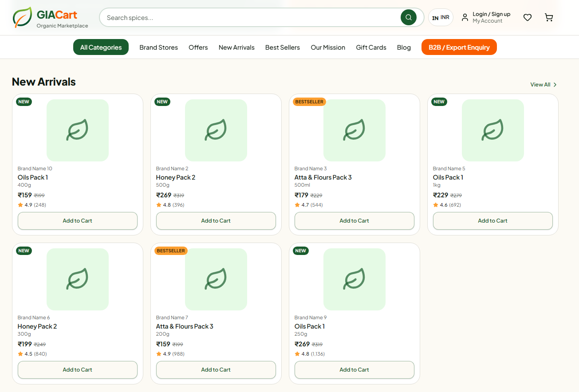Go to Brand Stores

click(158, 47)
